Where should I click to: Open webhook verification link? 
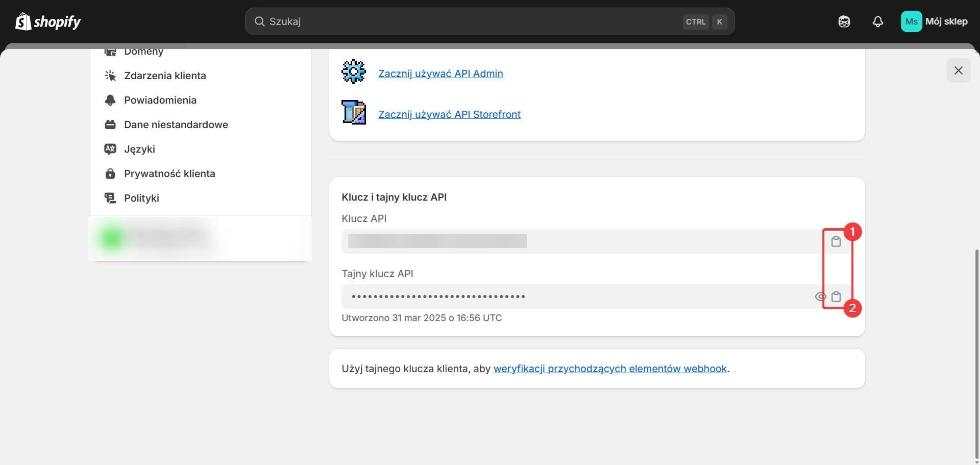(x=610, y=369)
